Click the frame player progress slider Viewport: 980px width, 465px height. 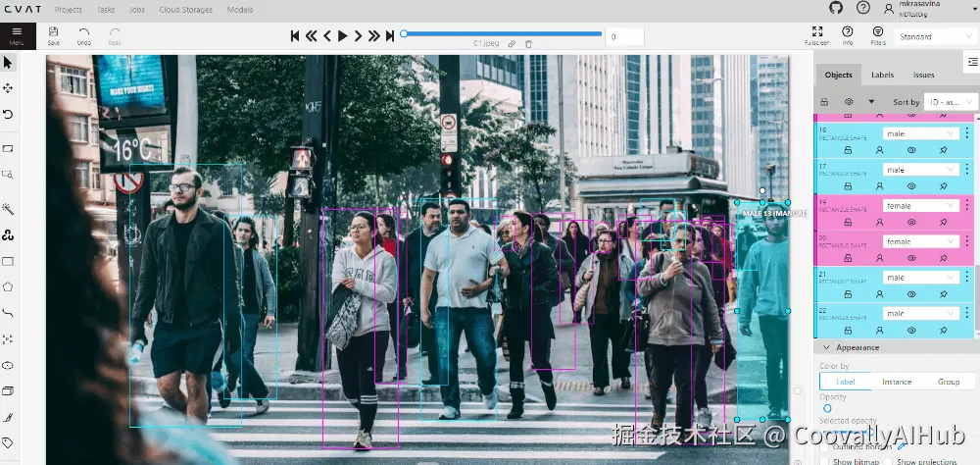[x=503, y=33]
